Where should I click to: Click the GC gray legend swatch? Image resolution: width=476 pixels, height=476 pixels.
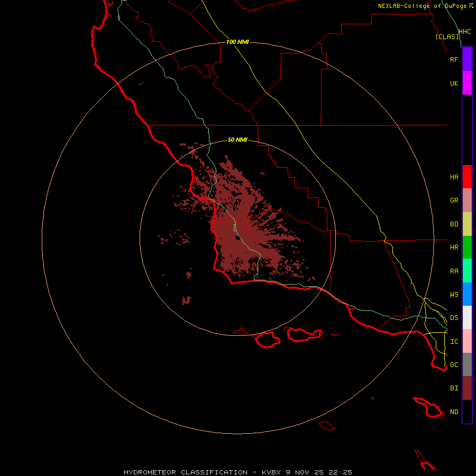pos(467,364)
